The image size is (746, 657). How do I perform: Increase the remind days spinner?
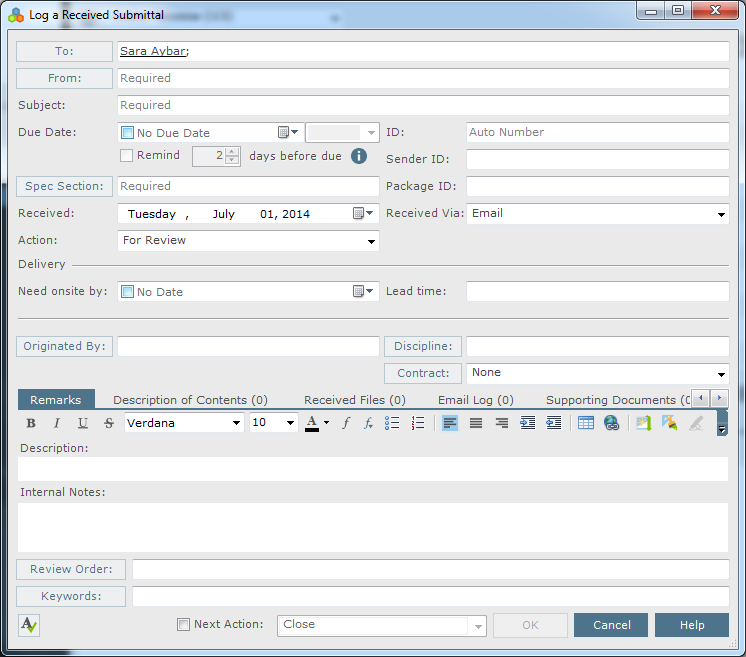click(232, 152)
